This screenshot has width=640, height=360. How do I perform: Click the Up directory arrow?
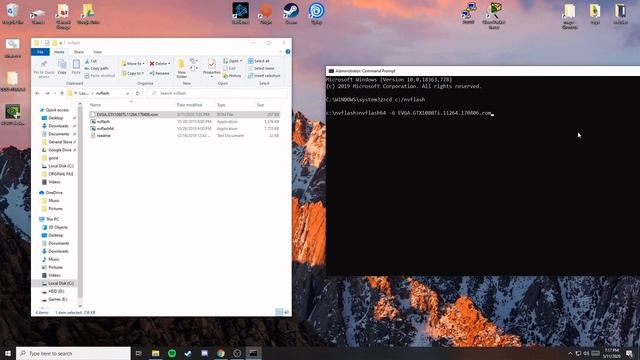point(62,93)
